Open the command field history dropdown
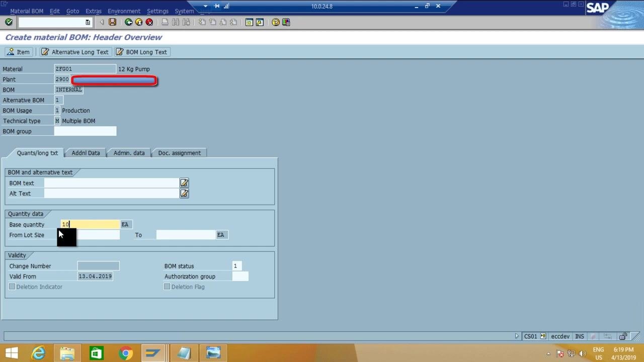 tap(88, 22)
